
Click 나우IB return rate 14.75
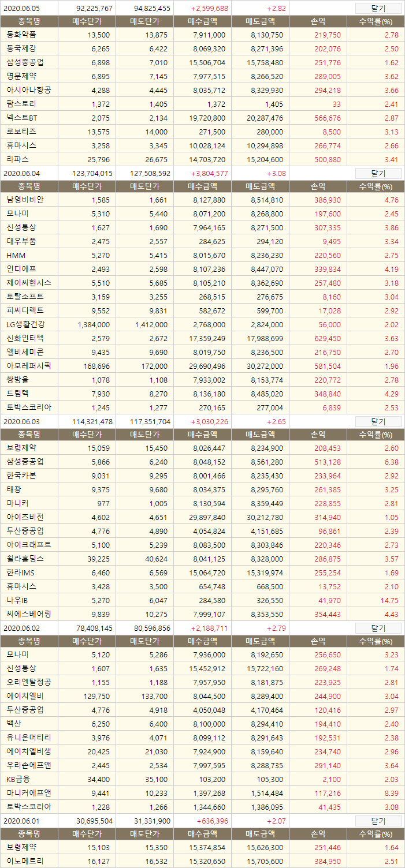coord(389,601)
